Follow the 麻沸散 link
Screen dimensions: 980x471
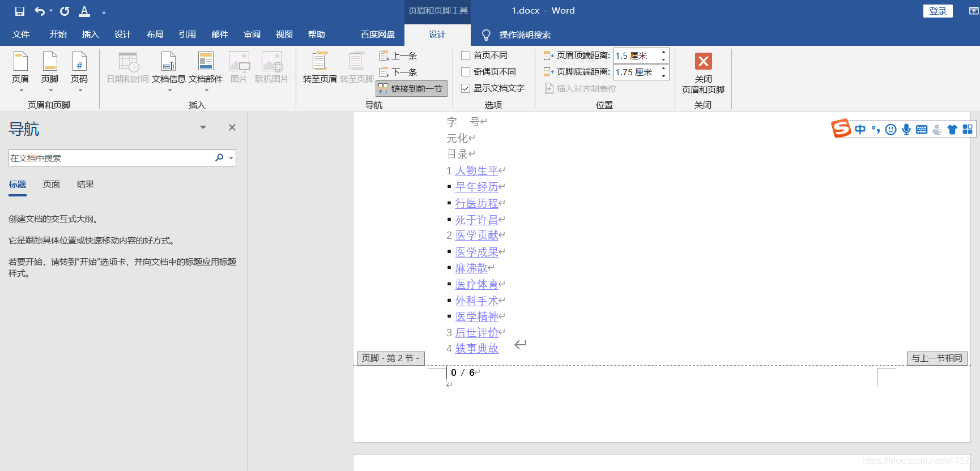tap(471, 268)
